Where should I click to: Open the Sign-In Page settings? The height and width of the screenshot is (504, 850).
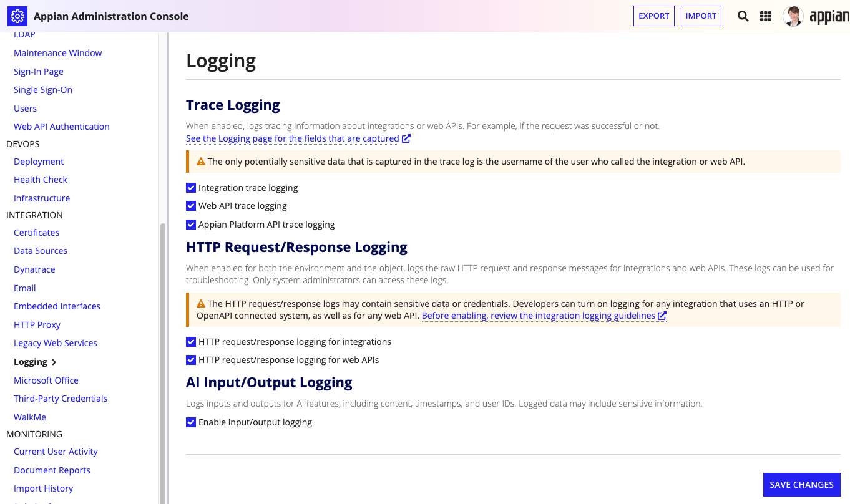[x=39, y=72]
